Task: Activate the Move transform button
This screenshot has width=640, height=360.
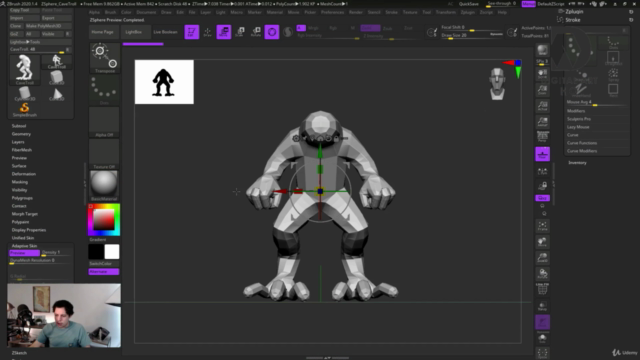Action: point(224,32)
